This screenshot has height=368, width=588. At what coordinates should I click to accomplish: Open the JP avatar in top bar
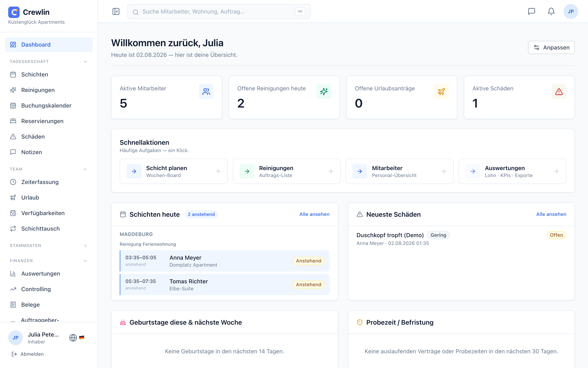(570, 11)
